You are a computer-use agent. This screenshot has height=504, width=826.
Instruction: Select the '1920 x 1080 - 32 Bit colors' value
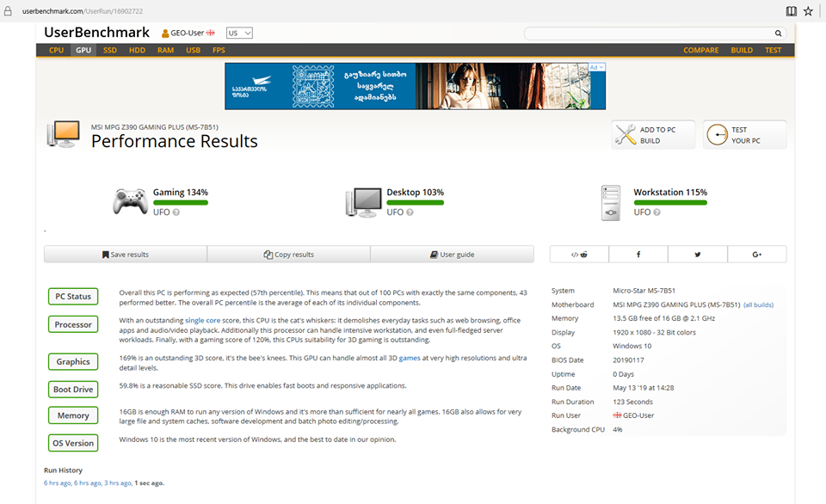pos(654,332)
